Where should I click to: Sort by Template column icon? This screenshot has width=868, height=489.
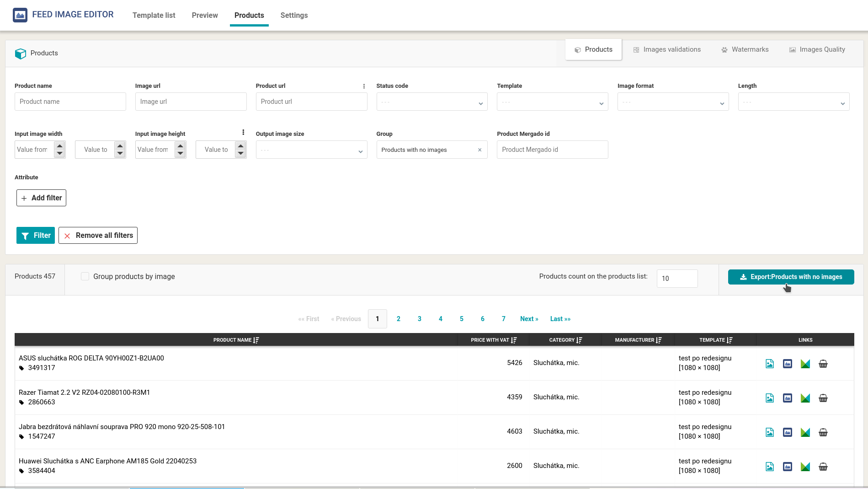click(730, 340)
